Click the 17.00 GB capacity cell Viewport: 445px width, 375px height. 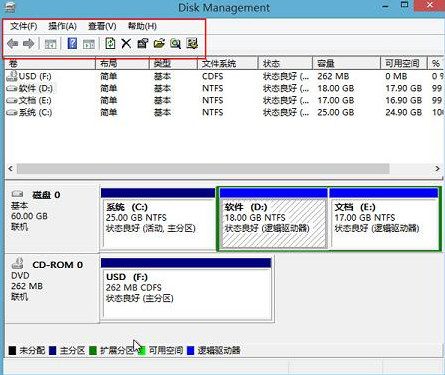point(336,100)
